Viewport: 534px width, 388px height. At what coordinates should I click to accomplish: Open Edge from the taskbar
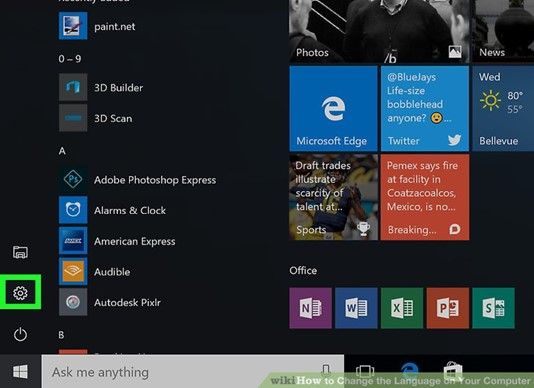pos(410,370)
